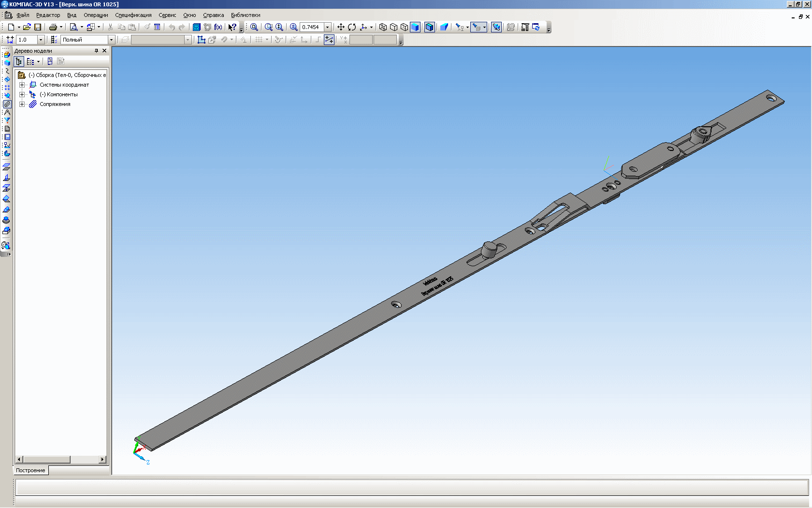This screenshot has width=812, height=508.
Task: Toggle shaded with edges display mode
Action: [429, 27]
